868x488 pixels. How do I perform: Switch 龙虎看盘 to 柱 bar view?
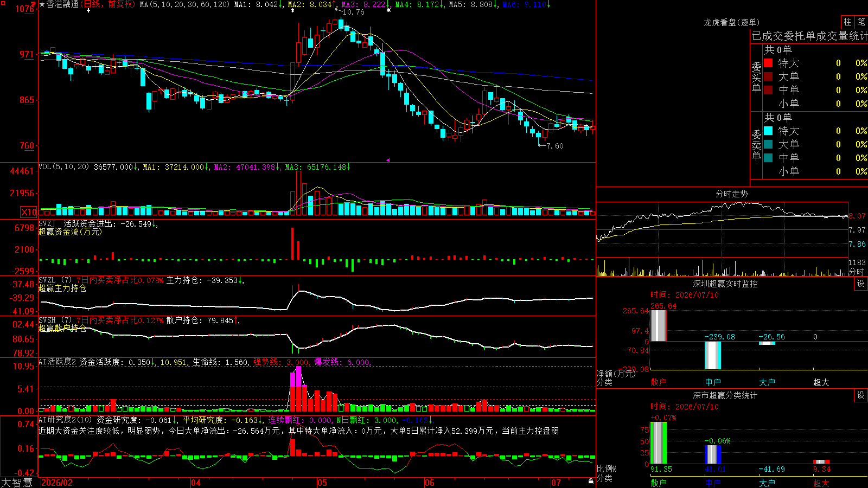(x=847, y=22)
